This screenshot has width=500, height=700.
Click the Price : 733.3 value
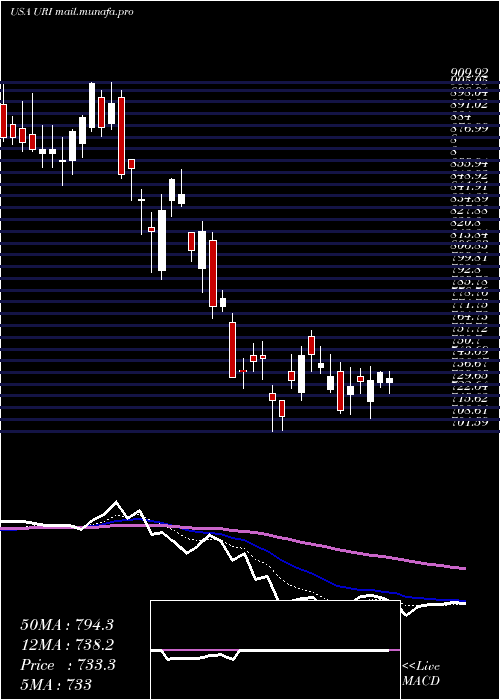coord(68,665)
